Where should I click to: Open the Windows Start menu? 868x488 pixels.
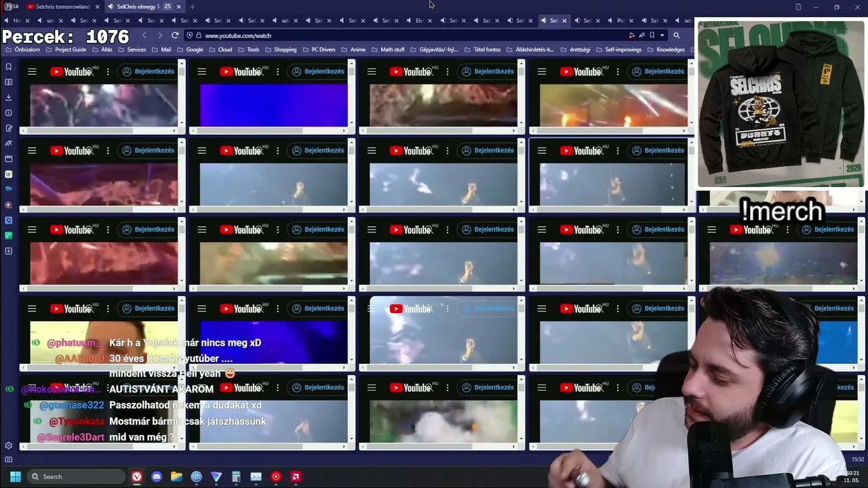pos(16,476)
